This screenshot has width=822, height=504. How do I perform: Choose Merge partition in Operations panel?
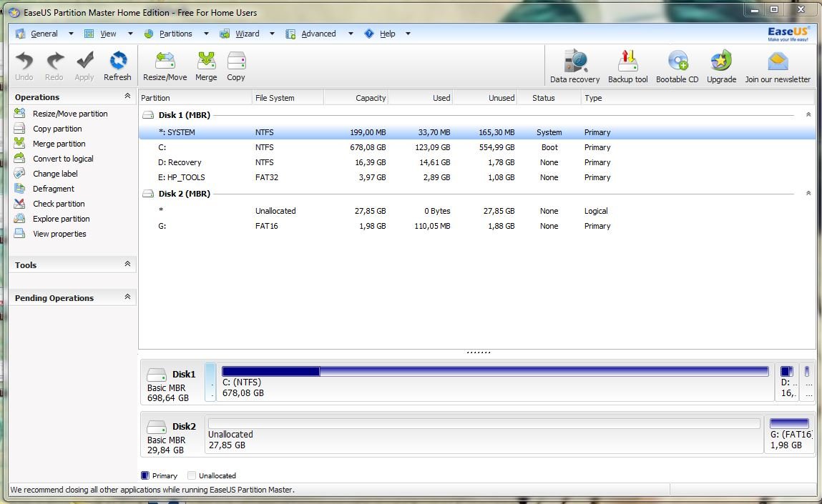pyautogui.click(x=59, y=144)
